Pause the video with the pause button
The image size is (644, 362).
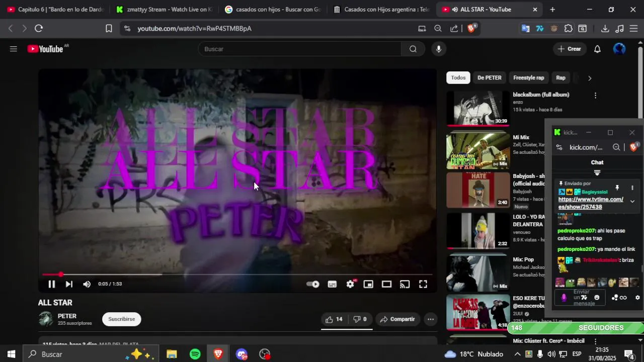coord(51,284)
